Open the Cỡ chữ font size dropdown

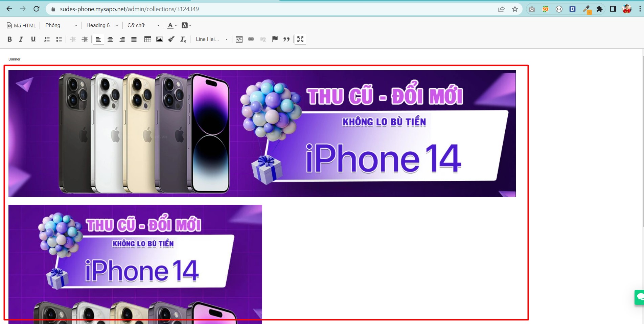pos(143,25)
